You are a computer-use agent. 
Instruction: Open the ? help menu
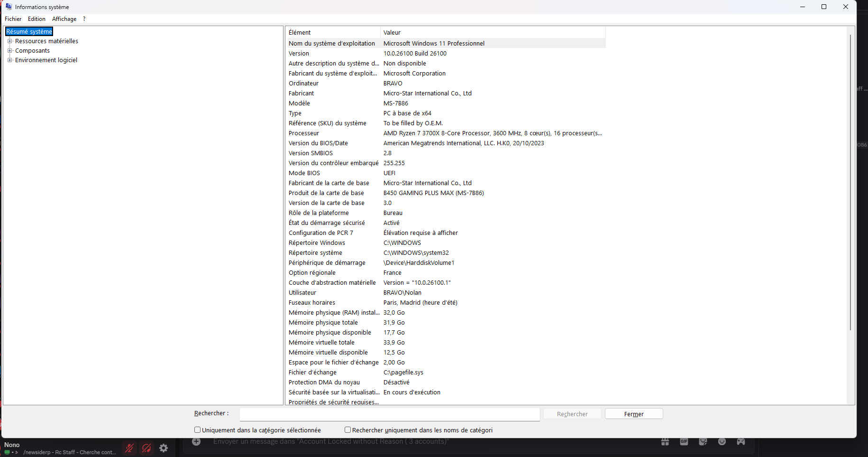[x=84, y=19]
